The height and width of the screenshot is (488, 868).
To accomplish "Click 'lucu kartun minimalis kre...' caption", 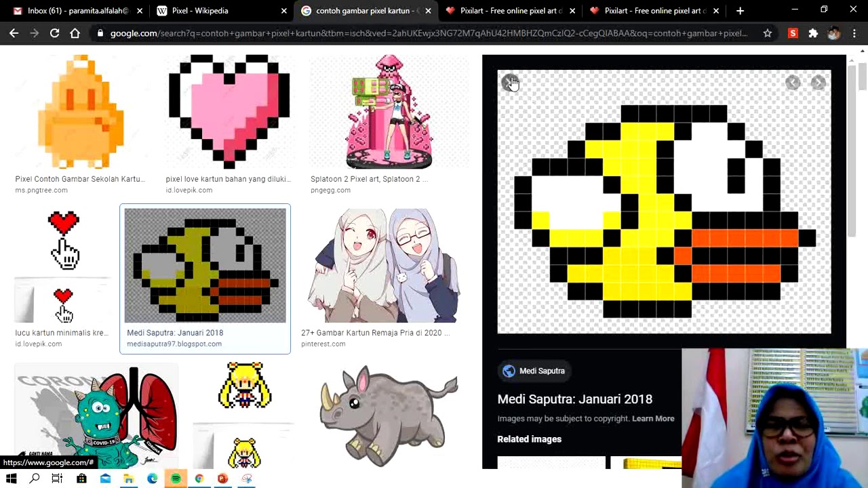I will [61, 333].
